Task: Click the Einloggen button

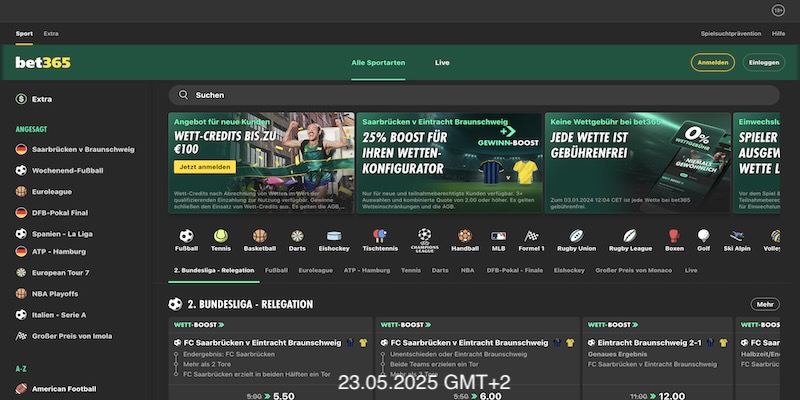Action: pos(764,62)
